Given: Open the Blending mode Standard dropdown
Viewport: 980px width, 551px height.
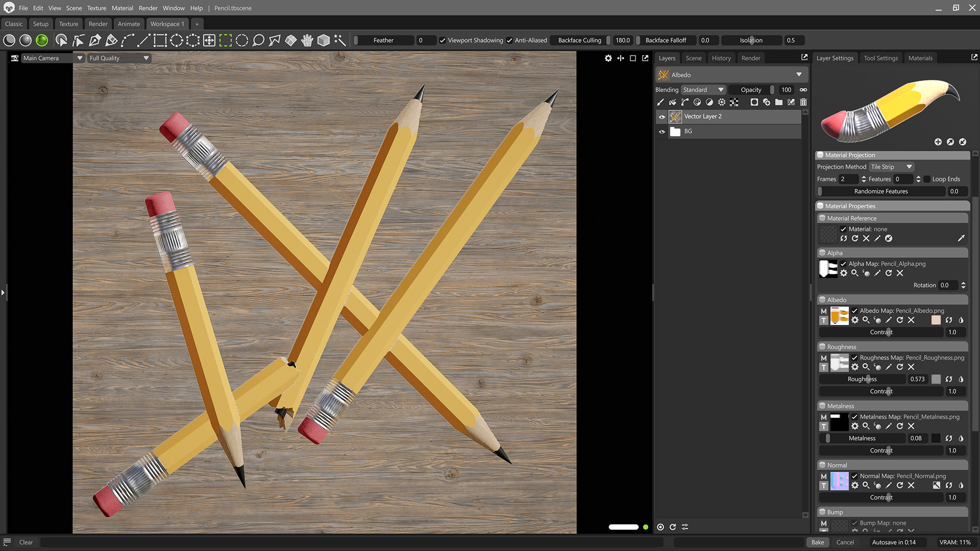Looking at the screenshot, I should click(x=703, y=90).
